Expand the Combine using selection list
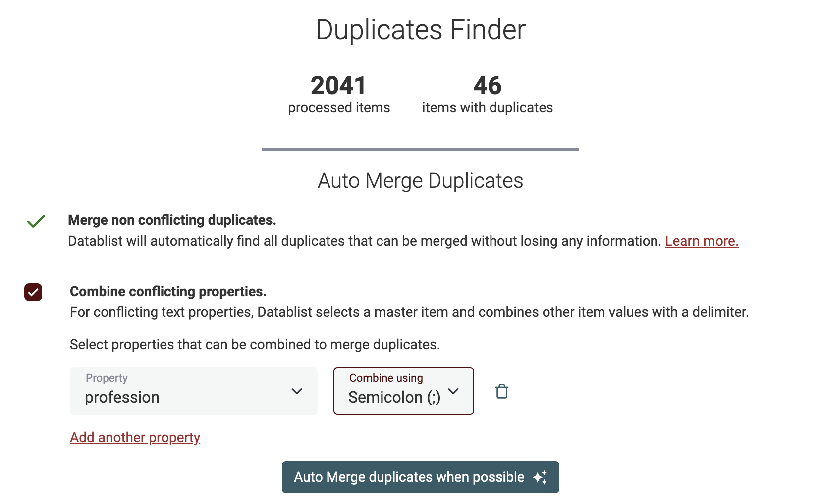The width and height of the screenshot is (819, 504). 403,391
